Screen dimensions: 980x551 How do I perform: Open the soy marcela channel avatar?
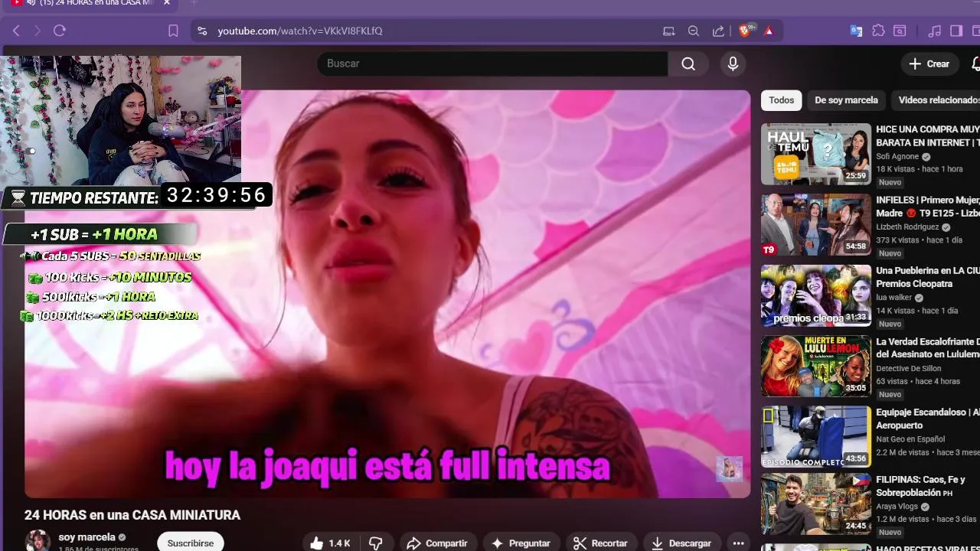click(38, 540)
